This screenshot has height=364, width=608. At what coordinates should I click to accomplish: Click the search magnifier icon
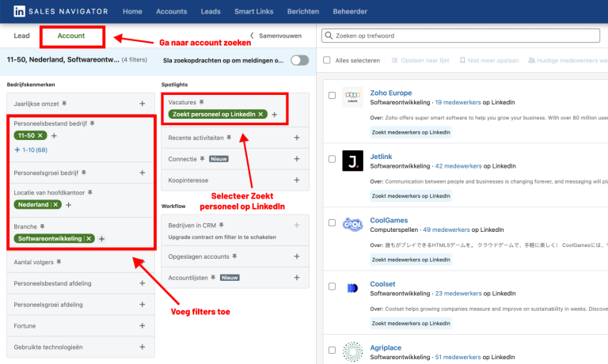(329, 36)
